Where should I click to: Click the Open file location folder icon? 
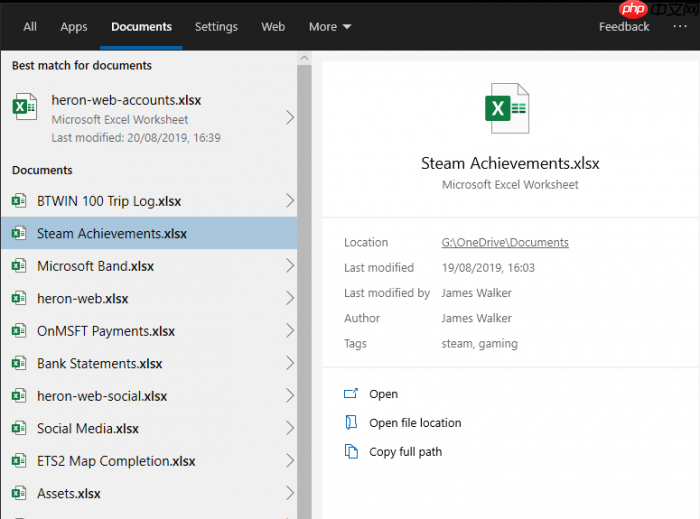351,422
